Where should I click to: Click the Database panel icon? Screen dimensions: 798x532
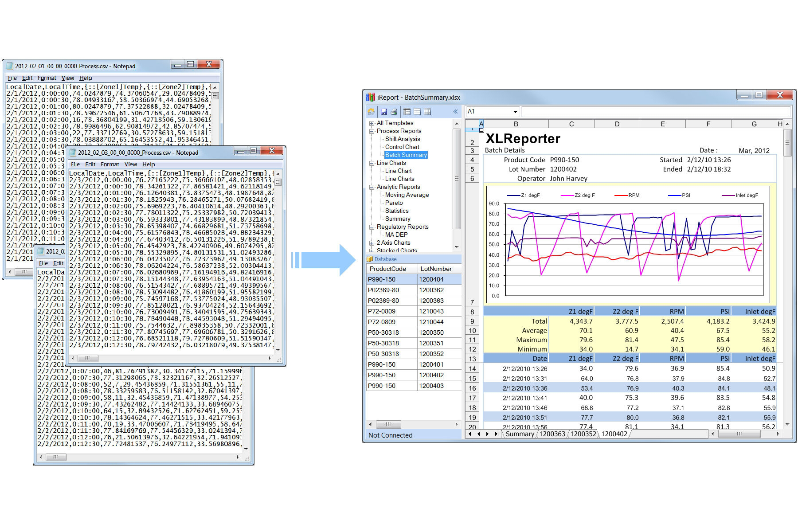tap(370, 259)
